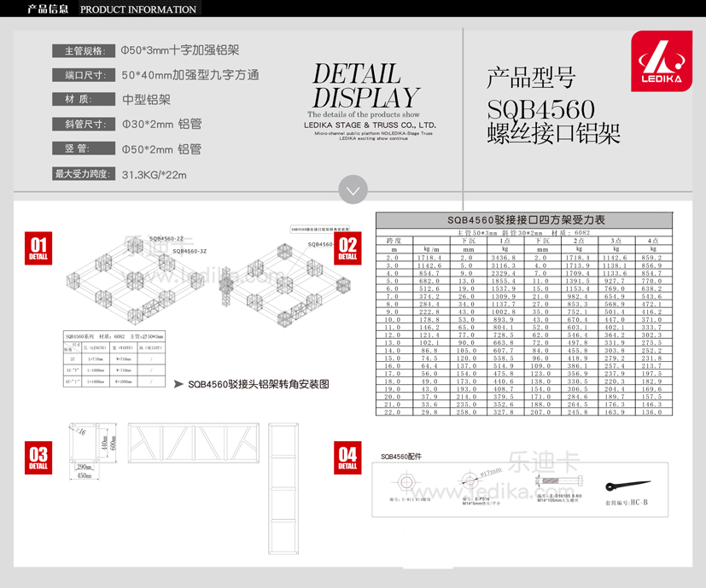Click the small SQB4560 series dimension table
This screenshot has height=588, width=706.
[x=114, y=358]
